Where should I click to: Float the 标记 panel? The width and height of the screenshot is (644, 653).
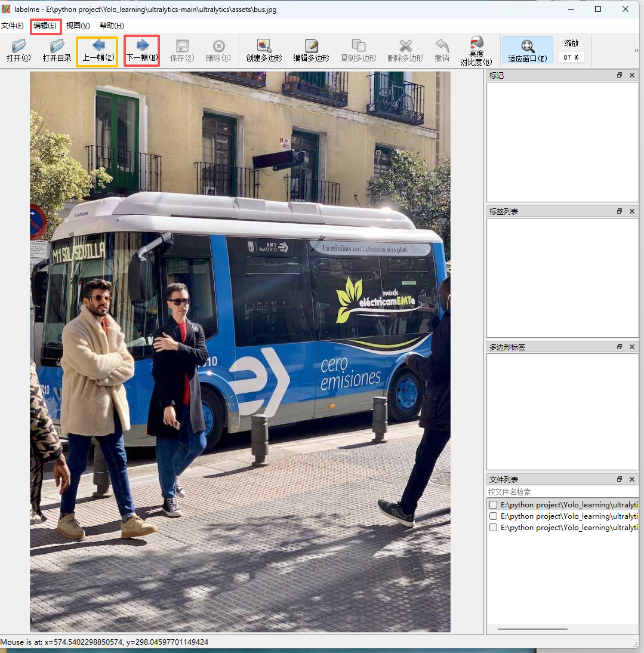tap(620, 75)
